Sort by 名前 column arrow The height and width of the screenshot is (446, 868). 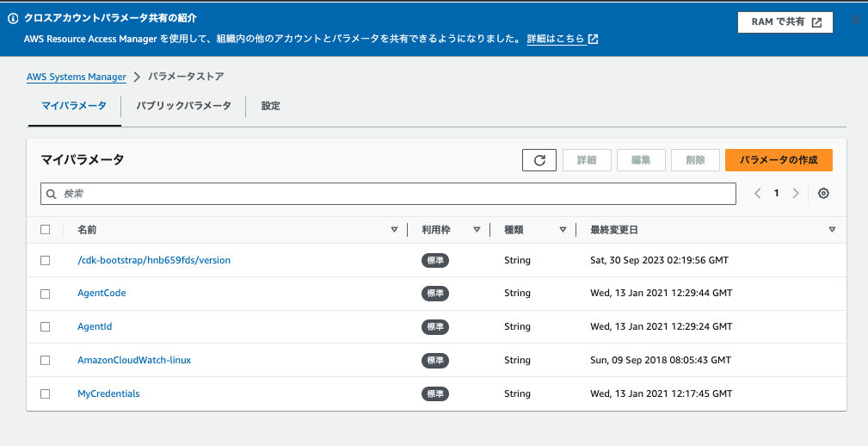coord(394,229)
